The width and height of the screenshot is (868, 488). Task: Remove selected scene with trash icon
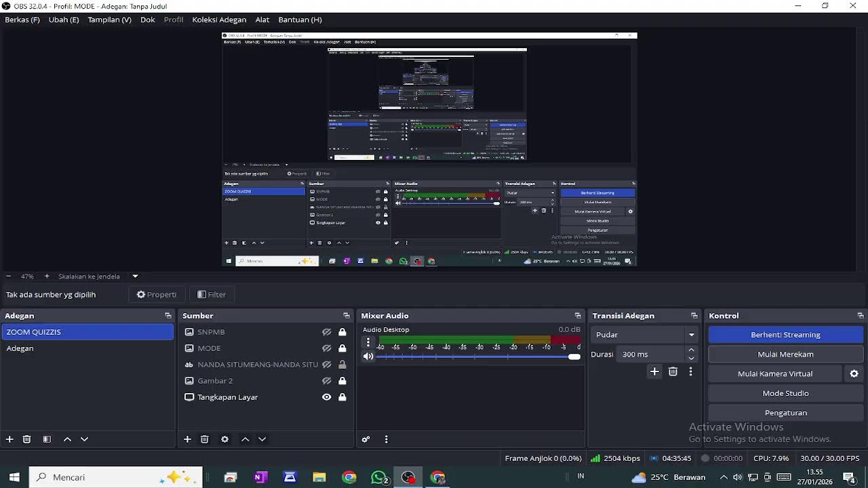click(27, 439)
